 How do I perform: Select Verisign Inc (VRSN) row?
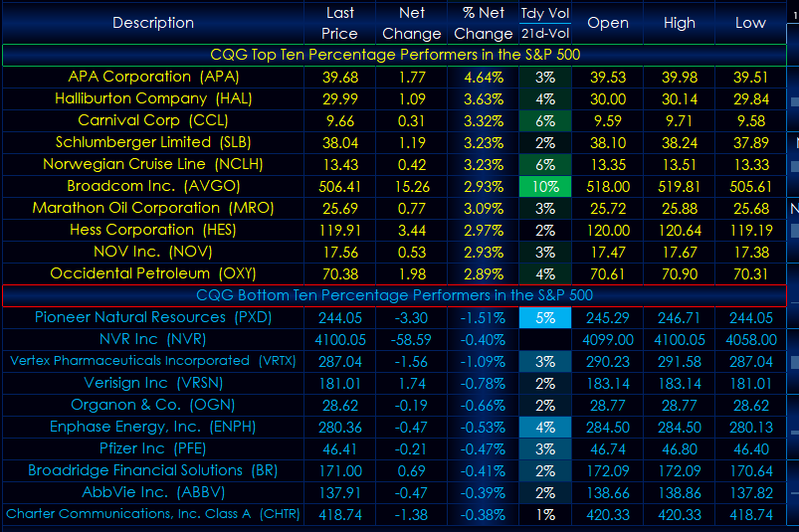[395, 384]
